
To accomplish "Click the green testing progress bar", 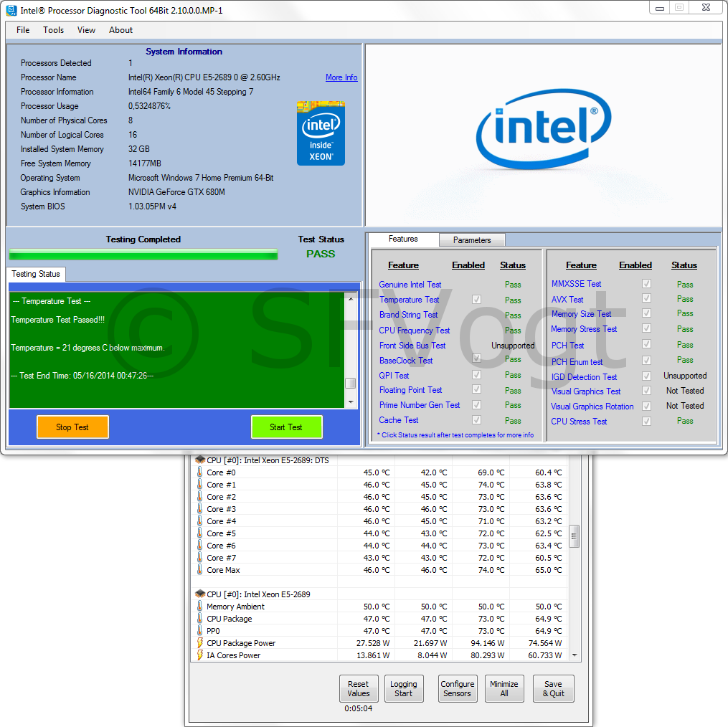I will click(x=143, y=255).
